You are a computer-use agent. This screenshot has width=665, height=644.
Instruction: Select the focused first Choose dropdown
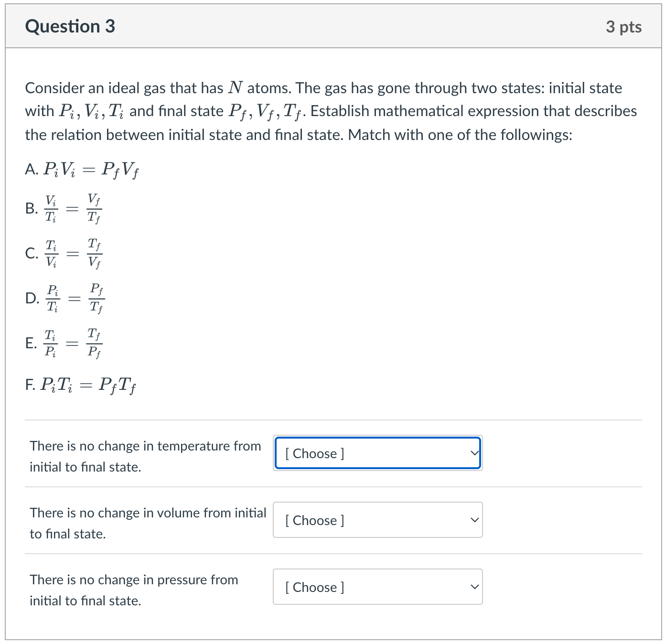[x=377, y=453]
